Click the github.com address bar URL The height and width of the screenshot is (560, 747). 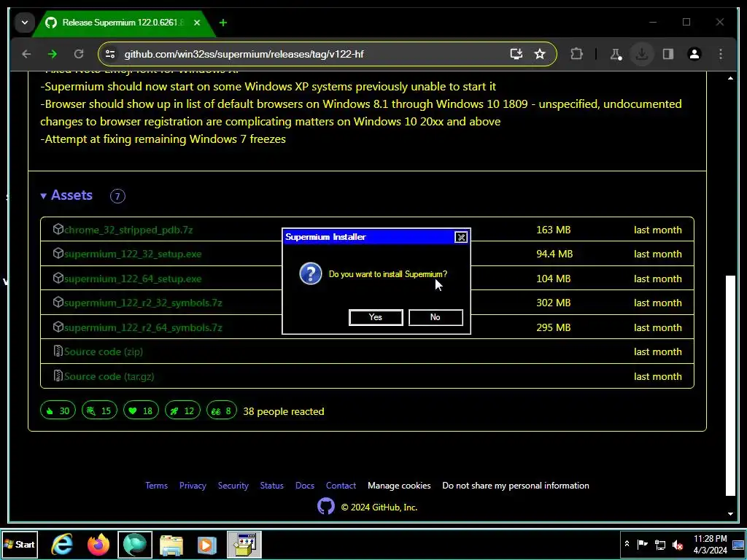pos(244,54)
